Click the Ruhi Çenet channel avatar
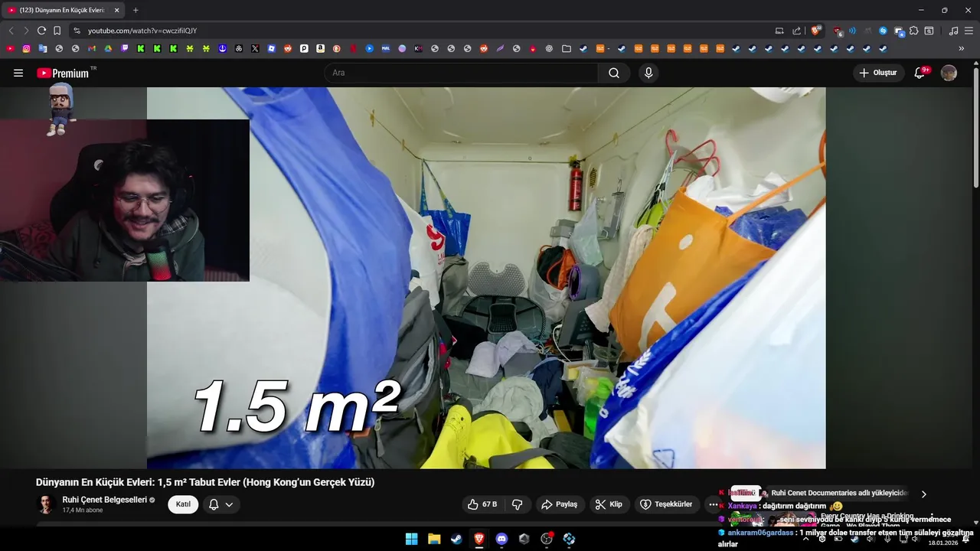This screenshot has height=551, width=980. [x=46, y=504]
